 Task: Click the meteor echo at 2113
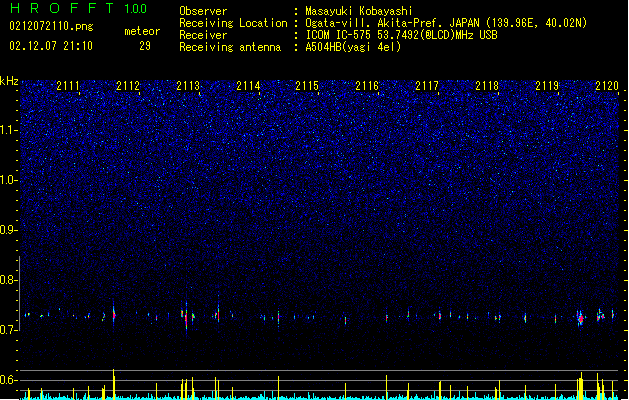coord(186,317)
